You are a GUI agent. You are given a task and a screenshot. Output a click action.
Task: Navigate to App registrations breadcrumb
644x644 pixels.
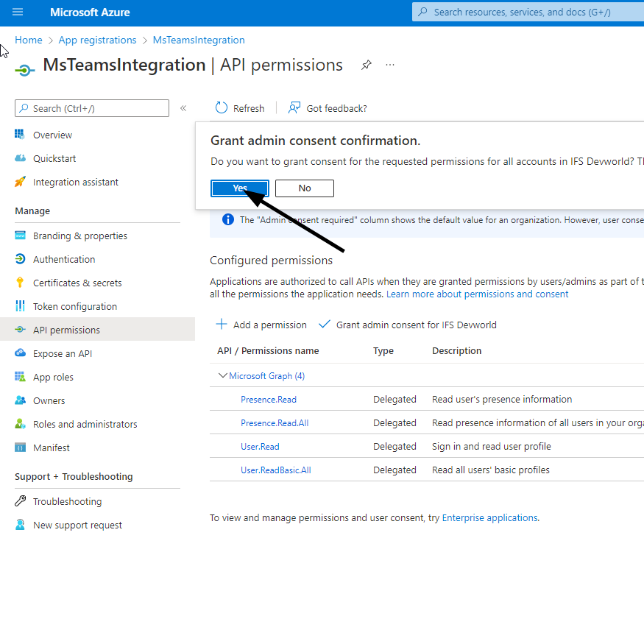point(97,40)
